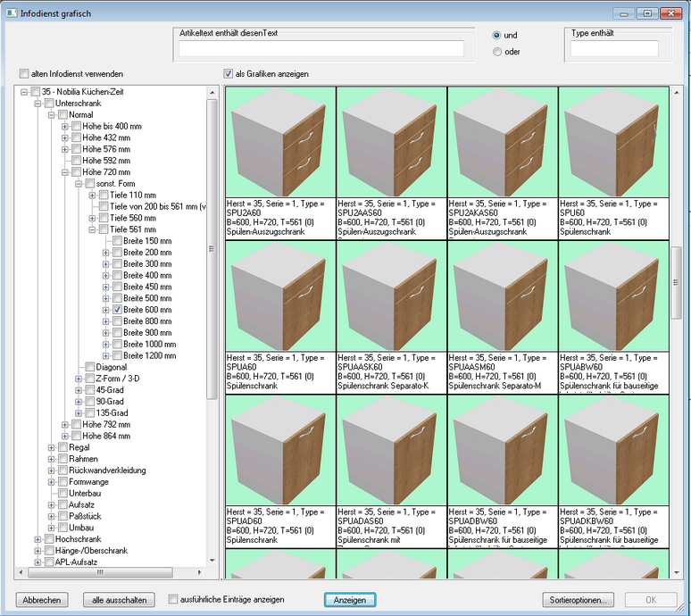
Task: Select the SPU2A60 cabinet thumbnail
Action: [280, 142]
